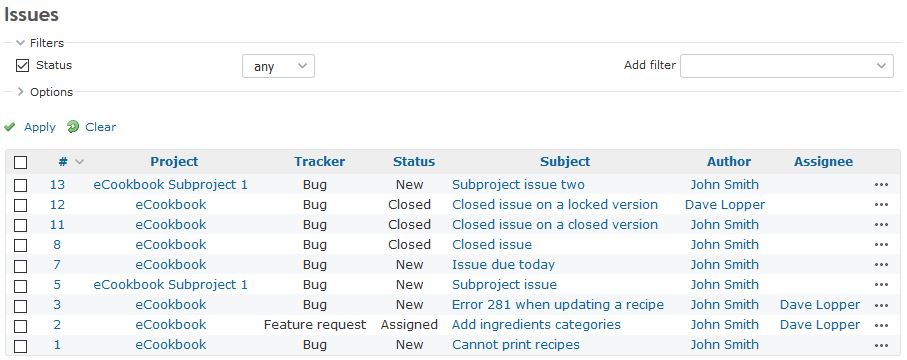Open actions menu for Issue due today

881,265
